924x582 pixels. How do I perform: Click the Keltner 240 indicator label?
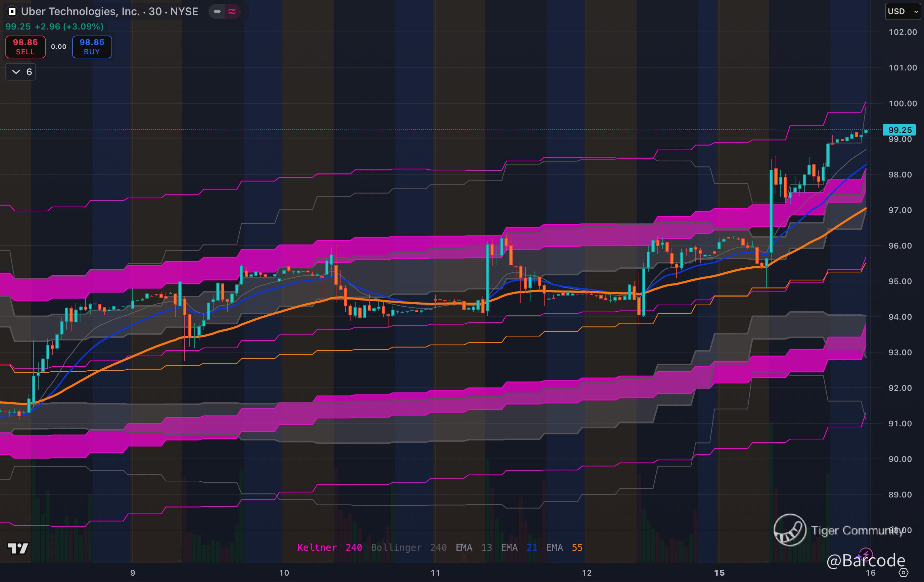click(329, 547)
